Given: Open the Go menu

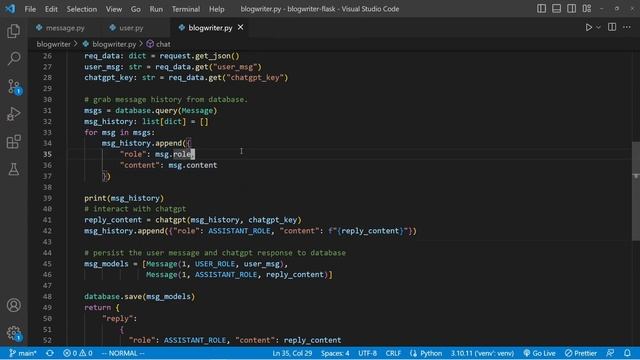Looking at the screenshot, I should (x=136, y=9).
